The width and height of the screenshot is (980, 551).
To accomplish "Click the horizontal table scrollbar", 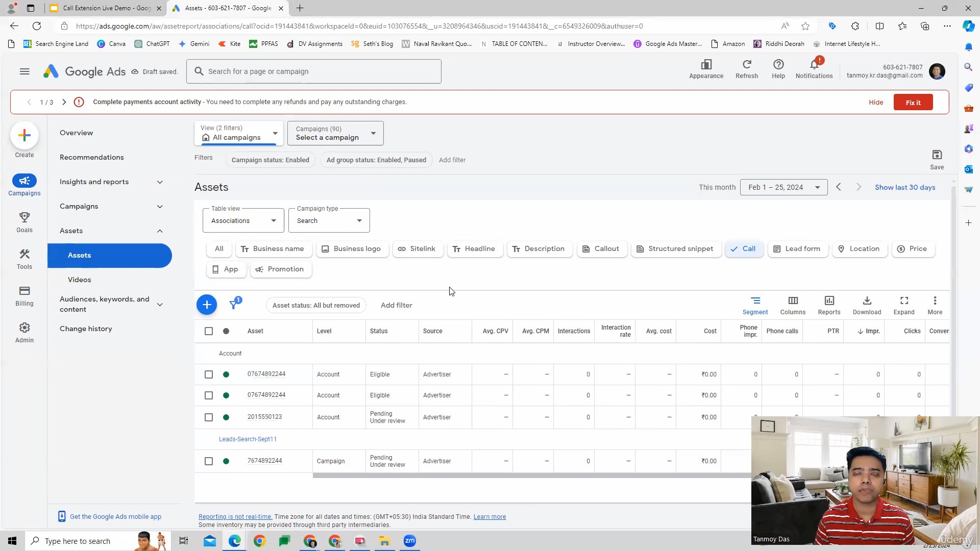I will (531, 475).
